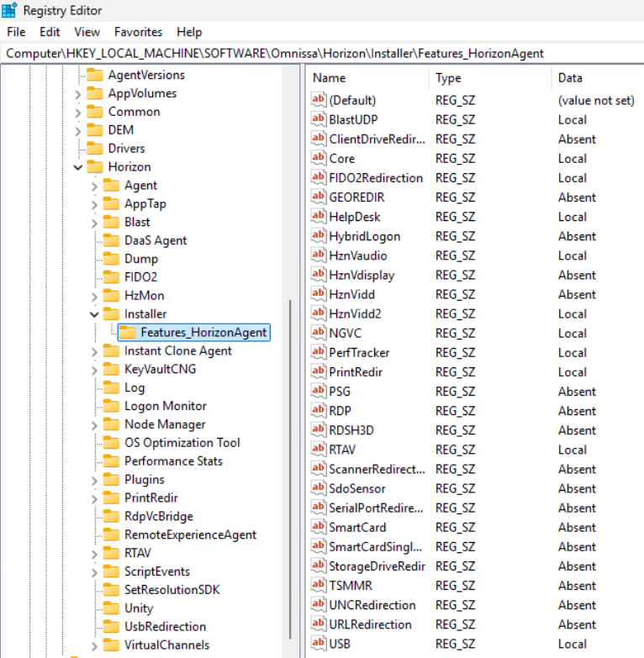
Task: Click the OS Optimization Tool folder icon
Action: pyautogui.click(x=111, y=442)
